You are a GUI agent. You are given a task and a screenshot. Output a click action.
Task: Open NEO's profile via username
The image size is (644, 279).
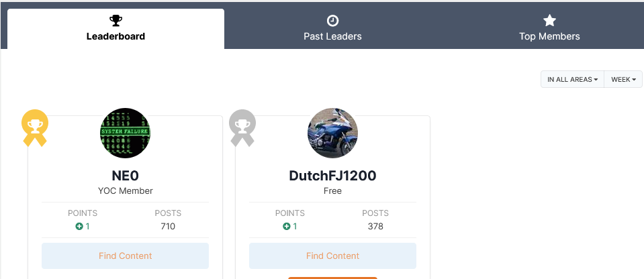pos(125,176)
